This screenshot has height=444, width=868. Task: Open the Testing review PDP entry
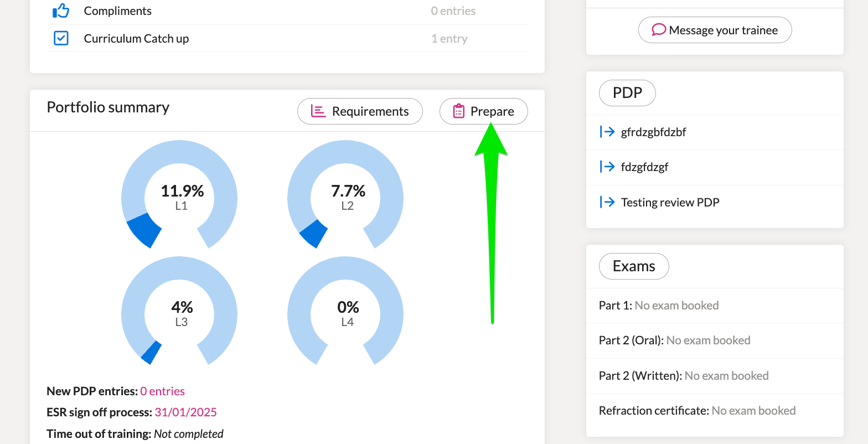(x=670, y=202)
